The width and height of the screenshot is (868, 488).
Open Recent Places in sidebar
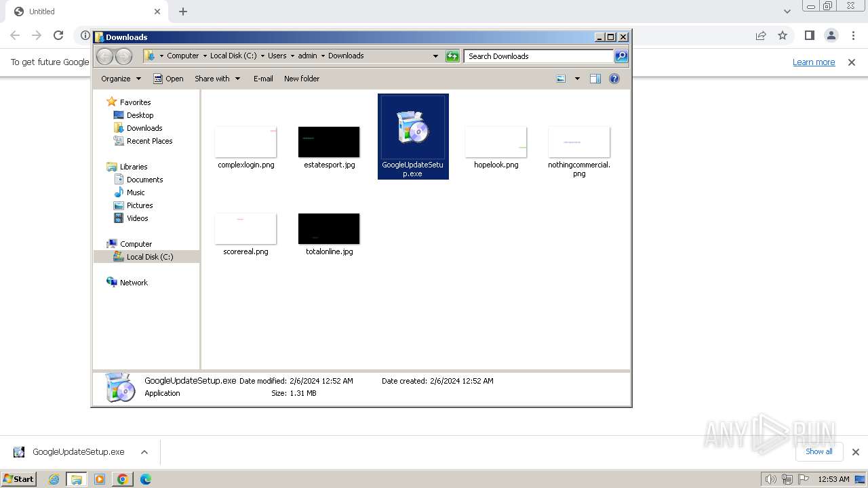143,141
